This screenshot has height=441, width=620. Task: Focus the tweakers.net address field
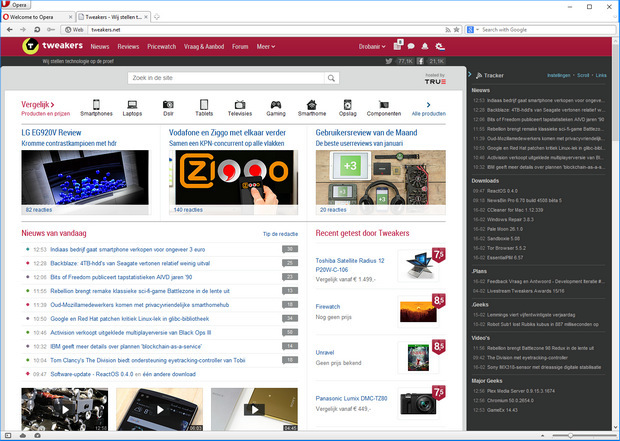265,30
